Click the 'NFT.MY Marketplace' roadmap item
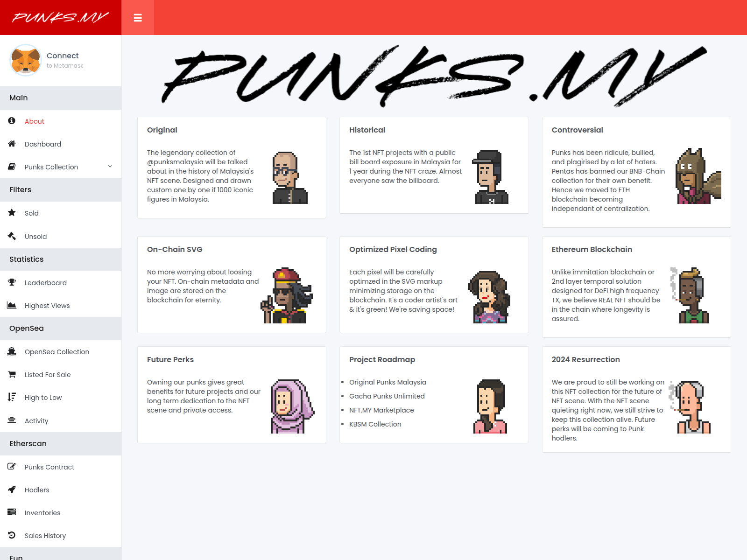Viewport: 747px width, 560px height. point(381,410)
